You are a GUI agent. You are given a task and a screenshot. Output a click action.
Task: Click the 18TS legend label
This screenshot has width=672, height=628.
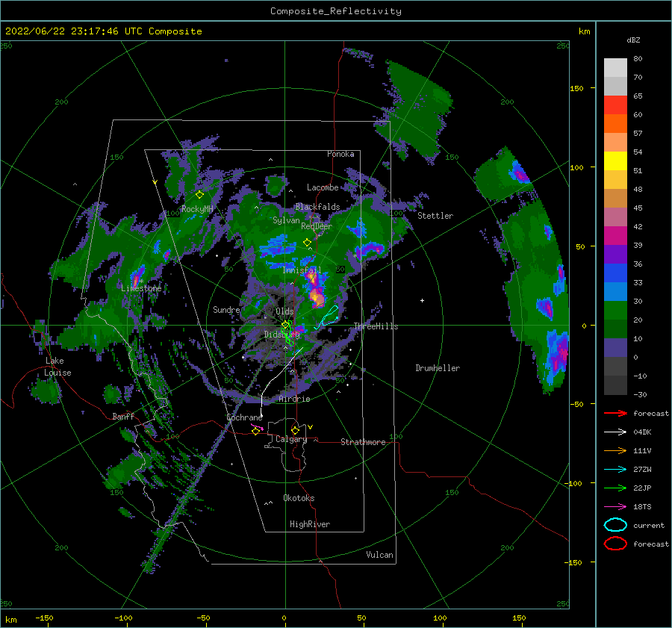point(642,507)
